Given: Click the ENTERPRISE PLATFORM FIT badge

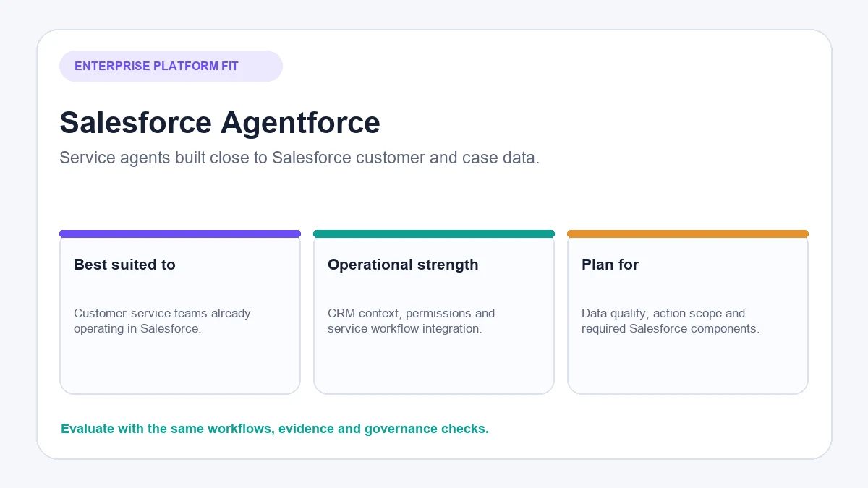Looking at the screenshot, I should tap(171, 66).
